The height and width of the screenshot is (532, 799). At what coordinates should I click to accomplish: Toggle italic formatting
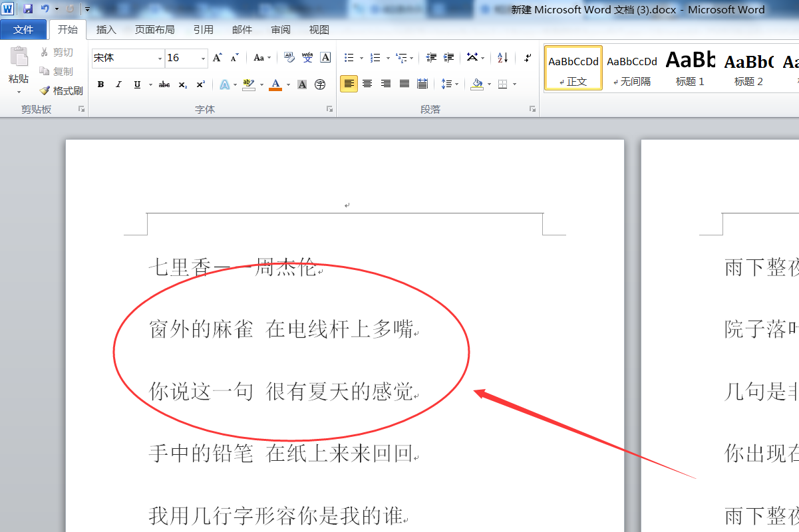click(x=118, y=84)
